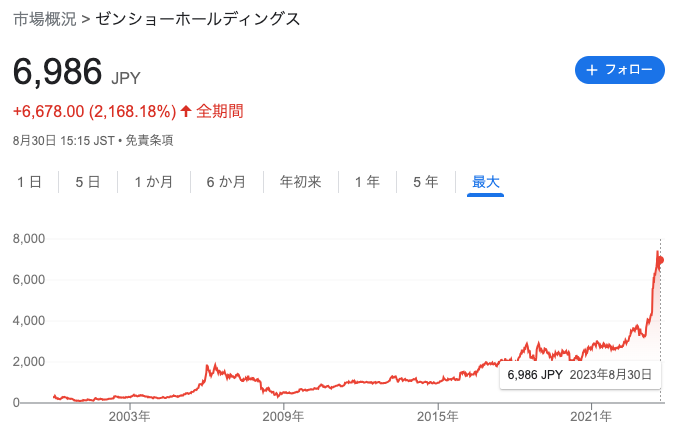Click the 2015年 axis label
Screen dimensions: 677x432
(x=437, y=416)
